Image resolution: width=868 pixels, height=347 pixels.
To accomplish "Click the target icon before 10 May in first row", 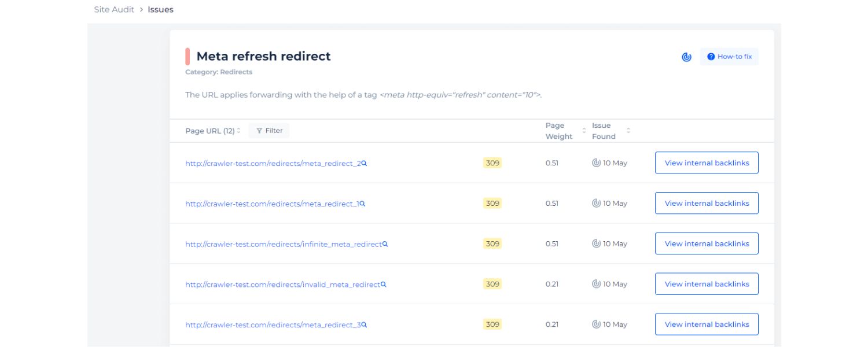I will pyautogui.click(x=596, y=163).
